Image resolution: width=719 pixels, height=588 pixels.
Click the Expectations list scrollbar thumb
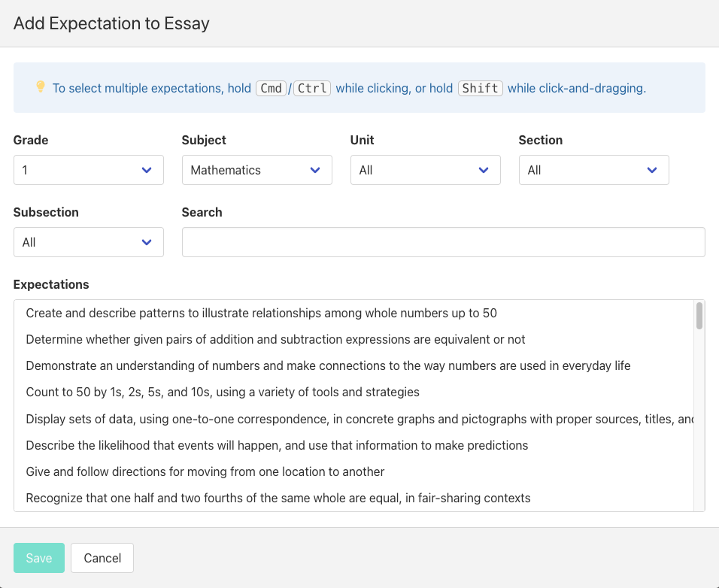click(699, 316)
